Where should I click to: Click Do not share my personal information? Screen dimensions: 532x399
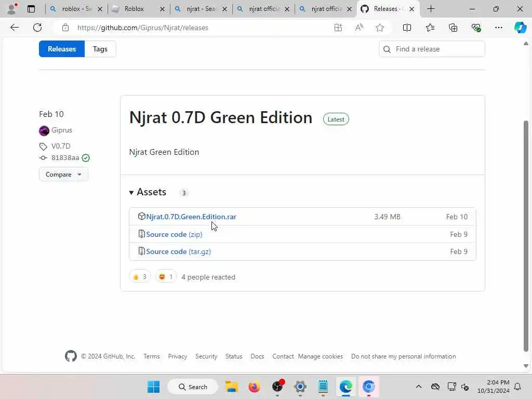pos(403,356)
